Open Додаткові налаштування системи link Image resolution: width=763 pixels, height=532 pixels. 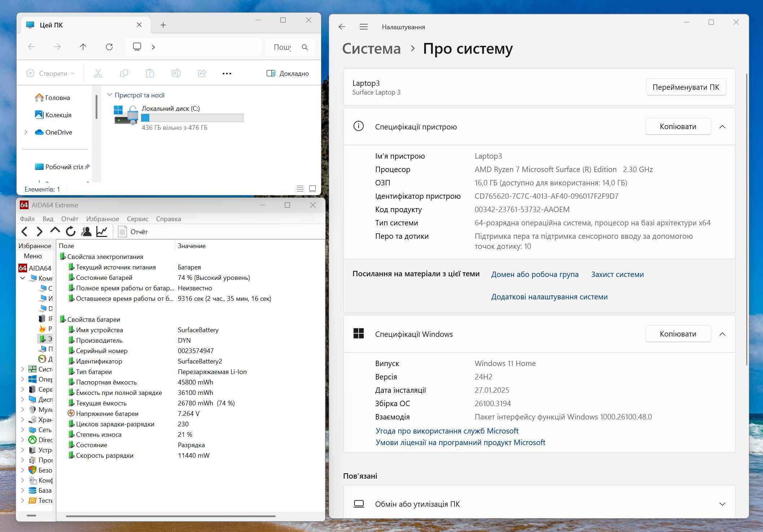[x=549, y=297]
